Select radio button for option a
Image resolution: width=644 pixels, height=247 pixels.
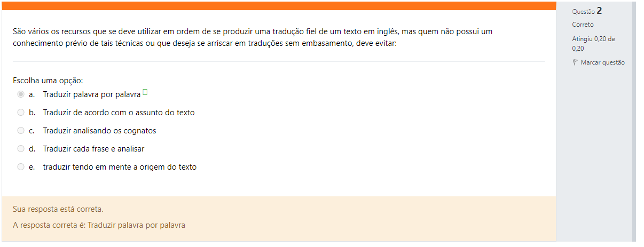tap(21, 94)
